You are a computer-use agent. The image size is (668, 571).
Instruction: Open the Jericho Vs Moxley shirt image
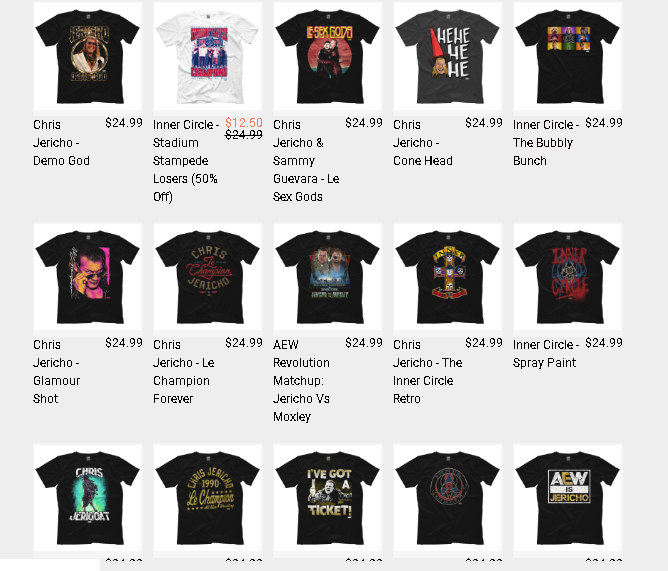coord(328,277)
